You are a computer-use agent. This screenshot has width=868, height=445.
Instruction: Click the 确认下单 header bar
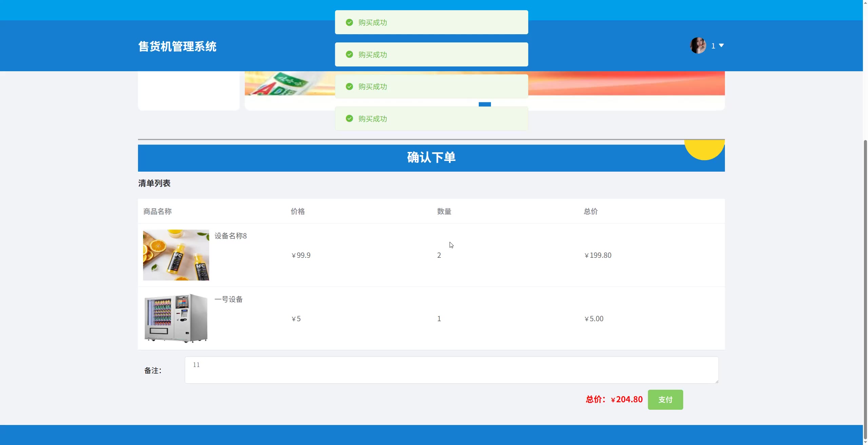point(431,158)
